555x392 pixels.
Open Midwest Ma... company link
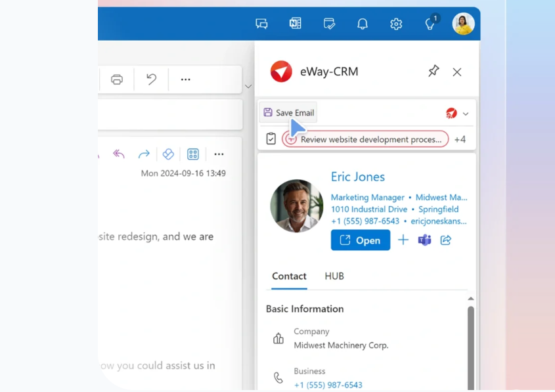coord(441,198)
